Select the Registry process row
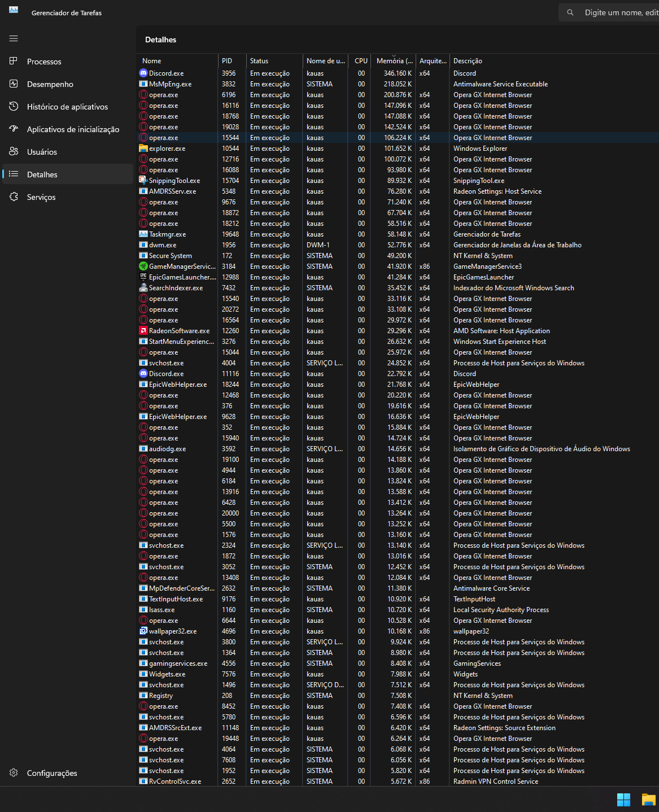Screen dimensions: 659x812 click(398, 695)
